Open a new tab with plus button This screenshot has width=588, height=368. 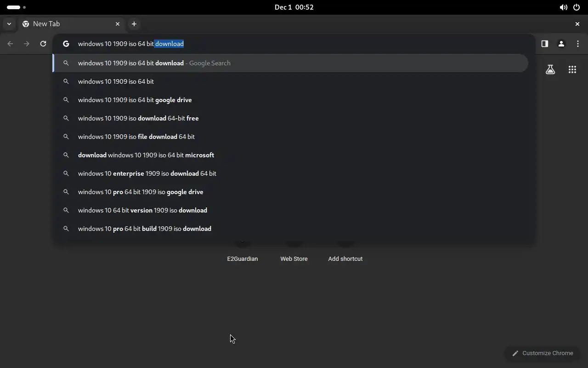tap(134, 24)
